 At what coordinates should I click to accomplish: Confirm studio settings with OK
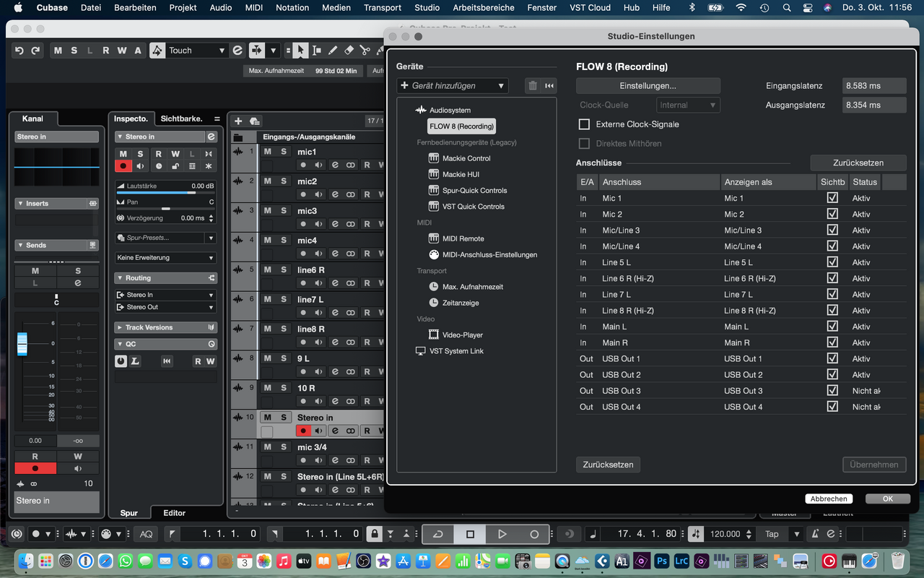point(888,499)
